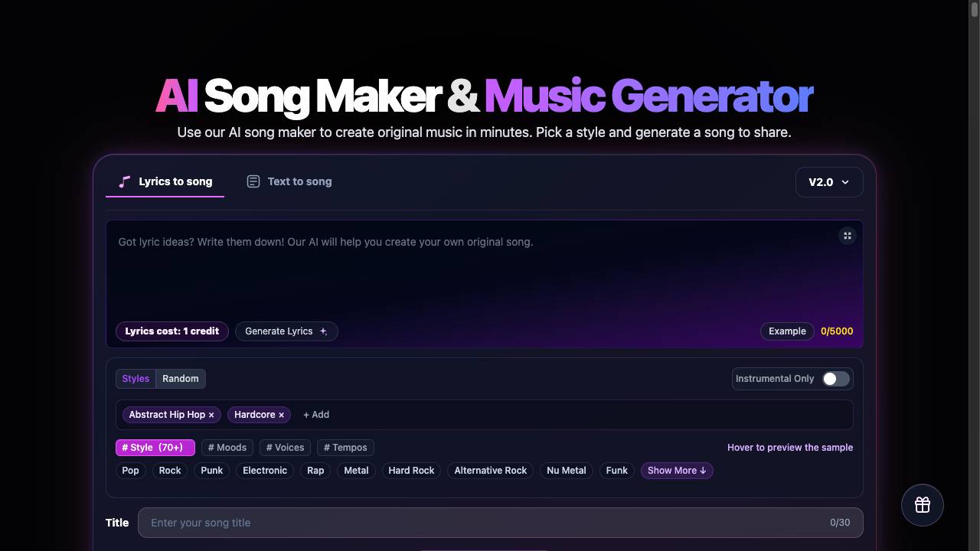
Task: Toggle the Instrumental Only switch
Action: 835,379
